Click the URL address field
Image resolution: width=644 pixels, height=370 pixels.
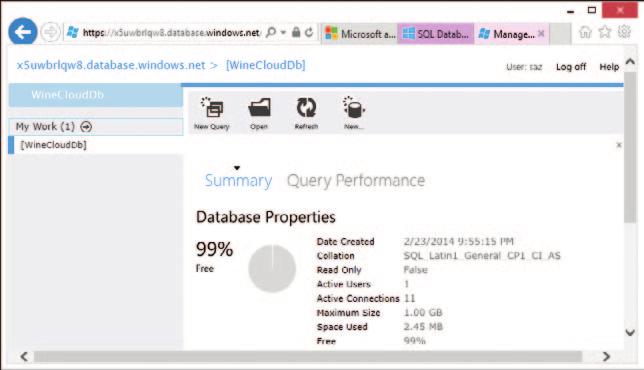pos(171,32)
